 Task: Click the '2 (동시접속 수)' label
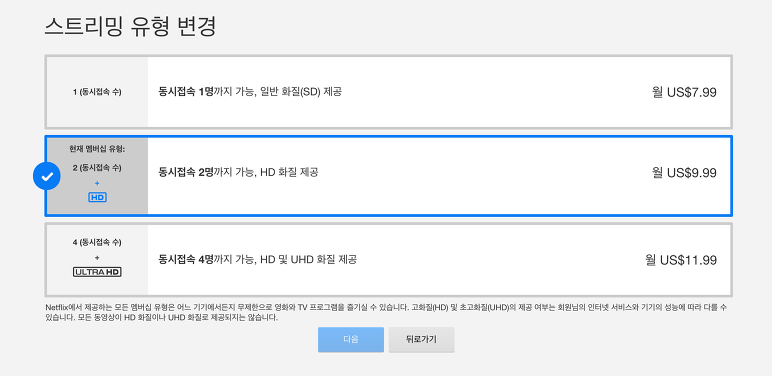pyautogui.click(x=97, y=168)
